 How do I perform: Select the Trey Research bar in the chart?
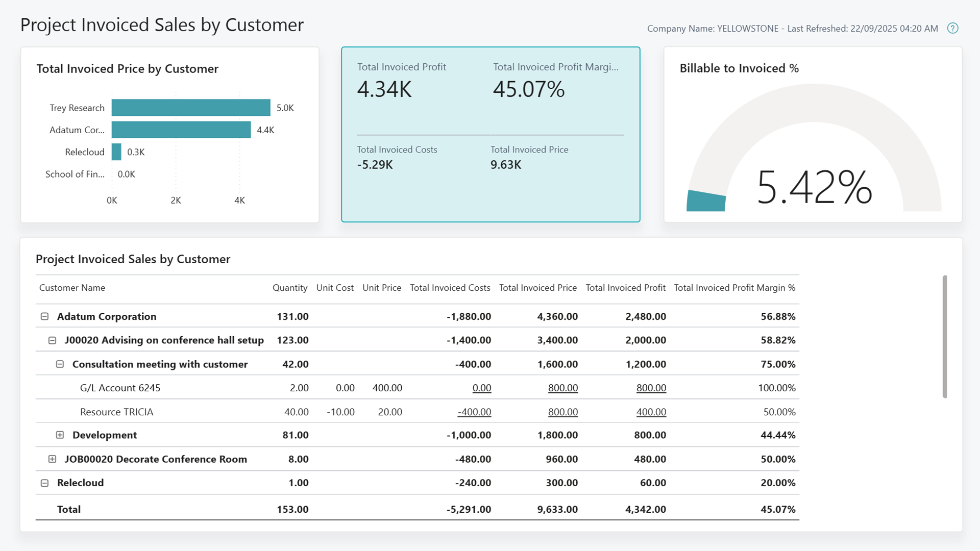pyautogui.click(x=190, y=108)
